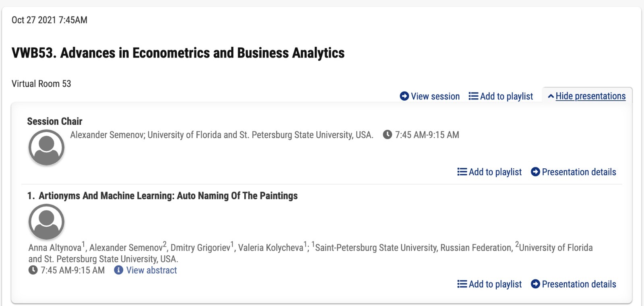Click the View session arrow icon
This screenshot has height=306, width=644.
(x=404, y=96)
